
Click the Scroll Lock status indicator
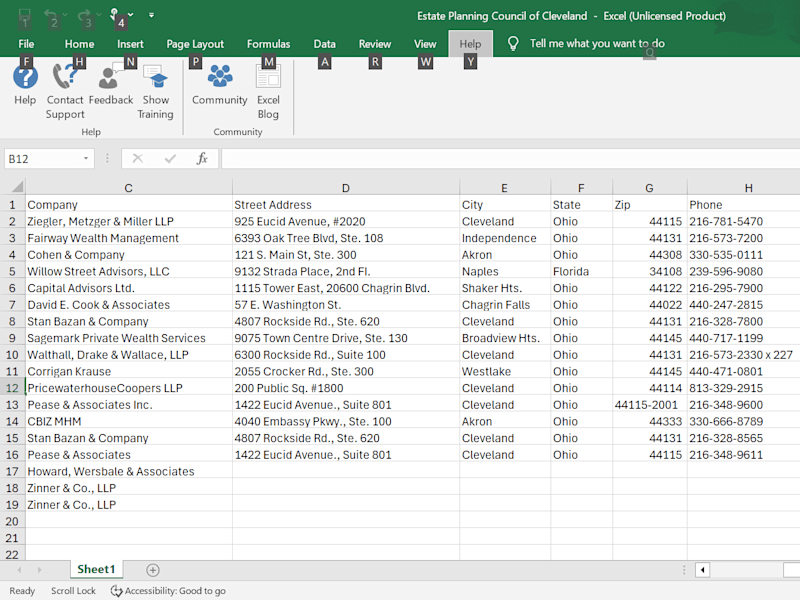(73, 591)
